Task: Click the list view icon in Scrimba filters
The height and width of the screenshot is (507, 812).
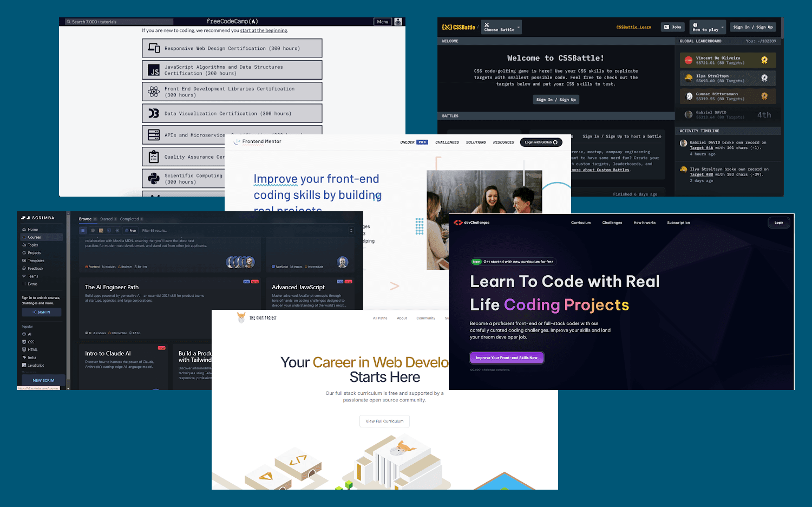Action: 83,230
